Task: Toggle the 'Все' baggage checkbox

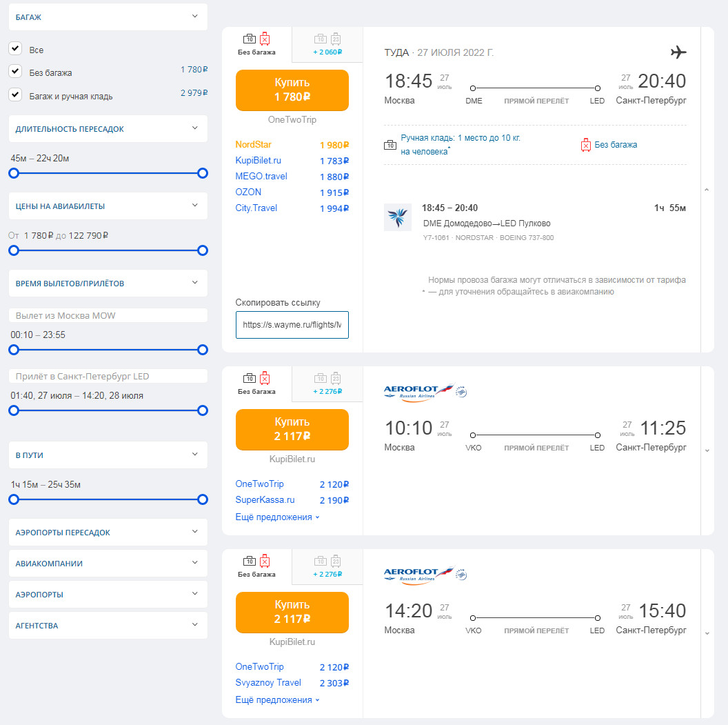Action: [x=15, y=49]
